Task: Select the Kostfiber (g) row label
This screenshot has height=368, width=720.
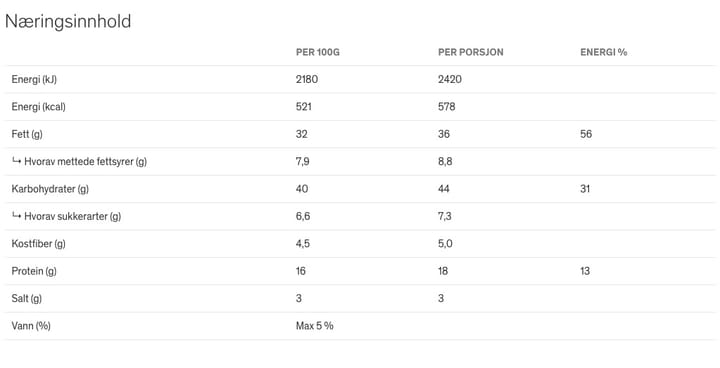Action: pos(39,243)
